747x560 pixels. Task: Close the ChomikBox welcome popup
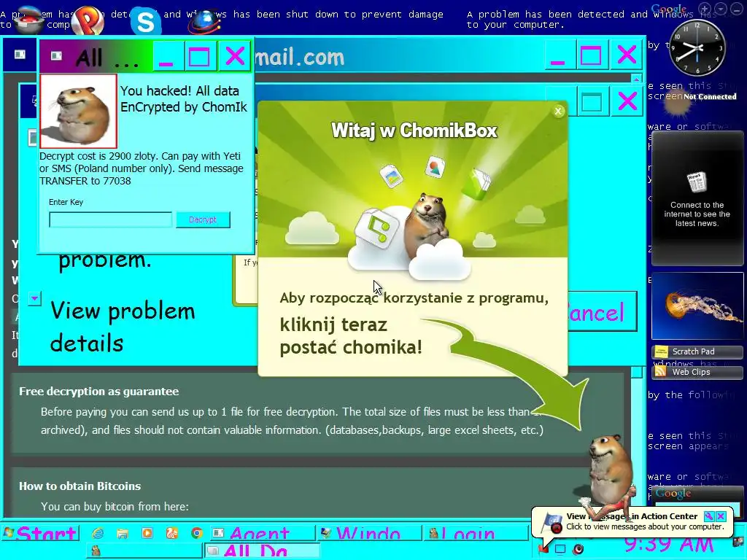coord(558,111)
